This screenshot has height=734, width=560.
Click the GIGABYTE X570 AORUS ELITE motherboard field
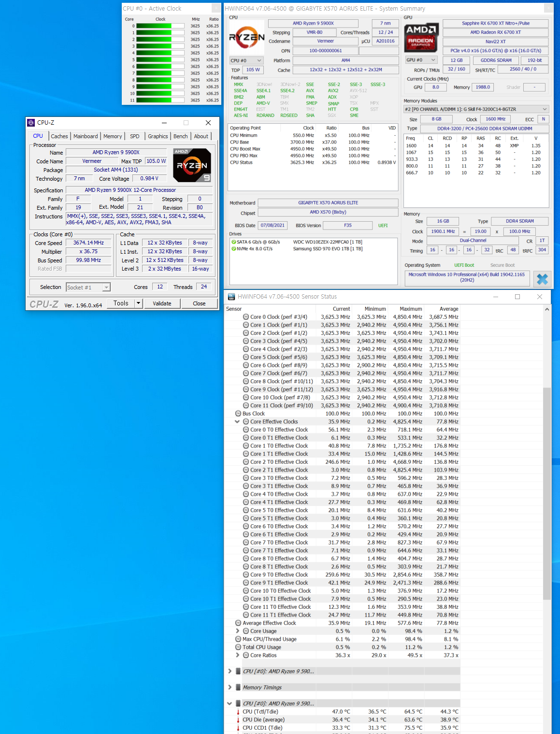328,203
